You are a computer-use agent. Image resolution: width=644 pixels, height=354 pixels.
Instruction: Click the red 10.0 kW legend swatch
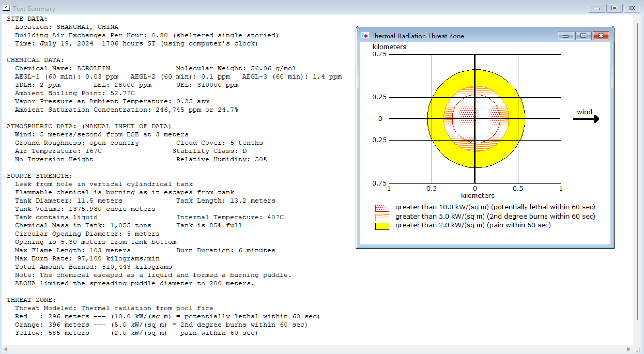coord(382,208)
